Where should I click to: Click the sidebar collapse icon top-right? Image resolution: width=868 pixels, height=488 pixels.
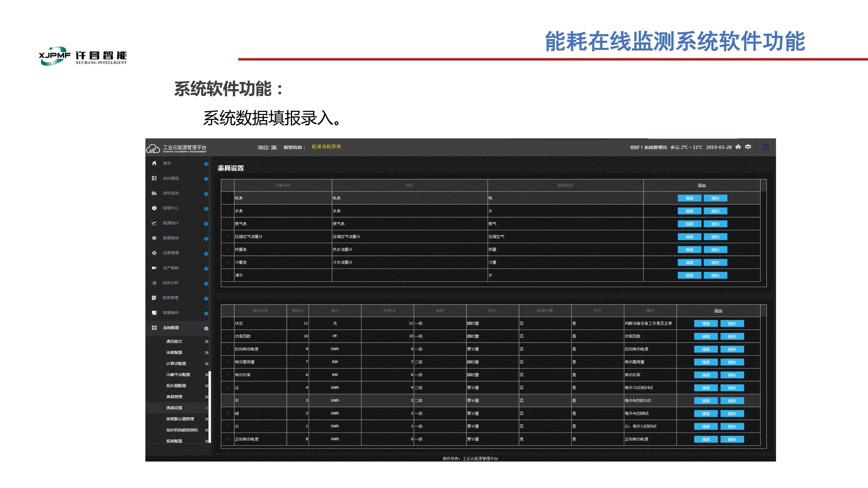click(x=766, y=147)
